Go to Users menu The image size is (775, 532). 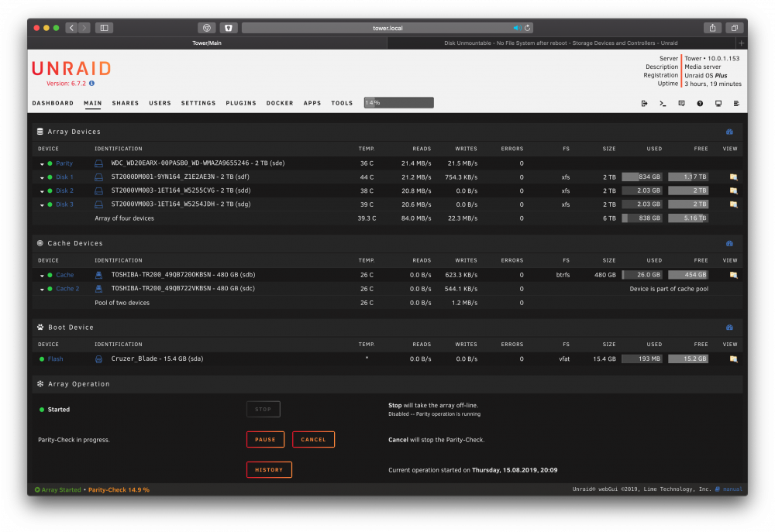point(160,103)
